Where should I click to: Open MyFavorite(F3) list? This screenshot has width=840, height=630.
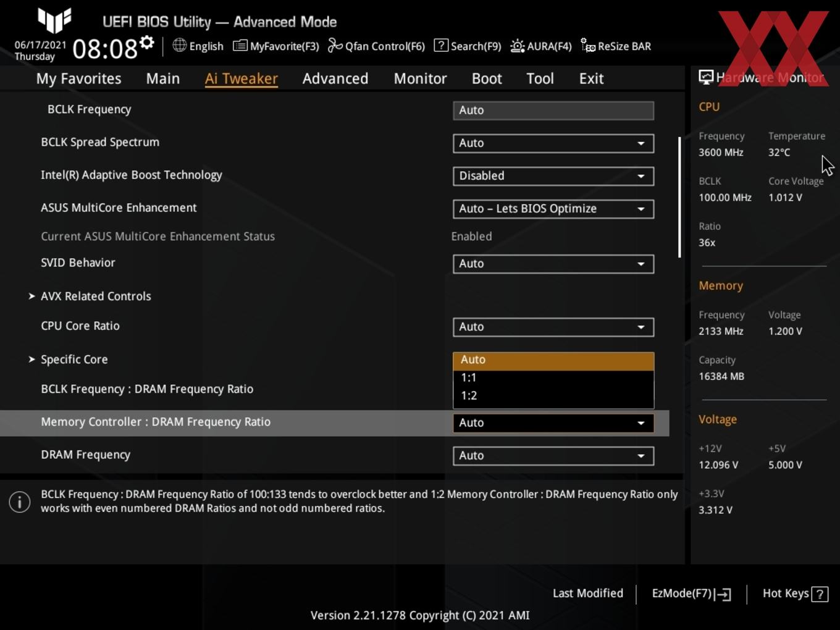pyautogui.click(x=276, y=46)
